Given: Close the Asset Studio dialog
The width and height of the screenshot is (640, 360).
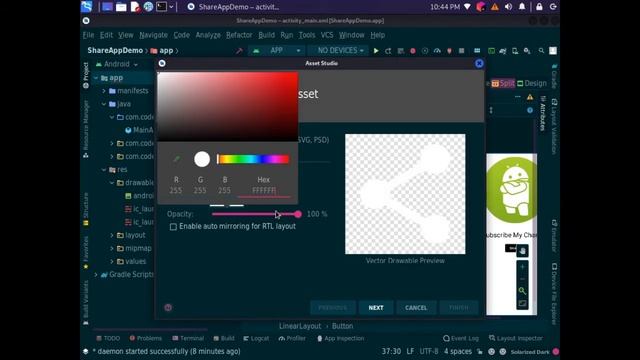Looking at the screenshot, I should tap(479, 63).
